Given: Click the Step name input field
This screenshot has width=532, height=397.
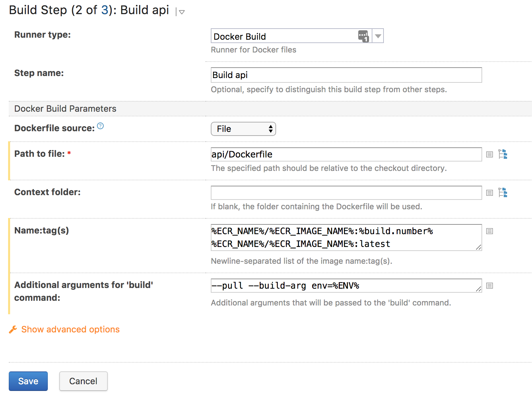Looking at the screenshot, I should tap(346, 75).
